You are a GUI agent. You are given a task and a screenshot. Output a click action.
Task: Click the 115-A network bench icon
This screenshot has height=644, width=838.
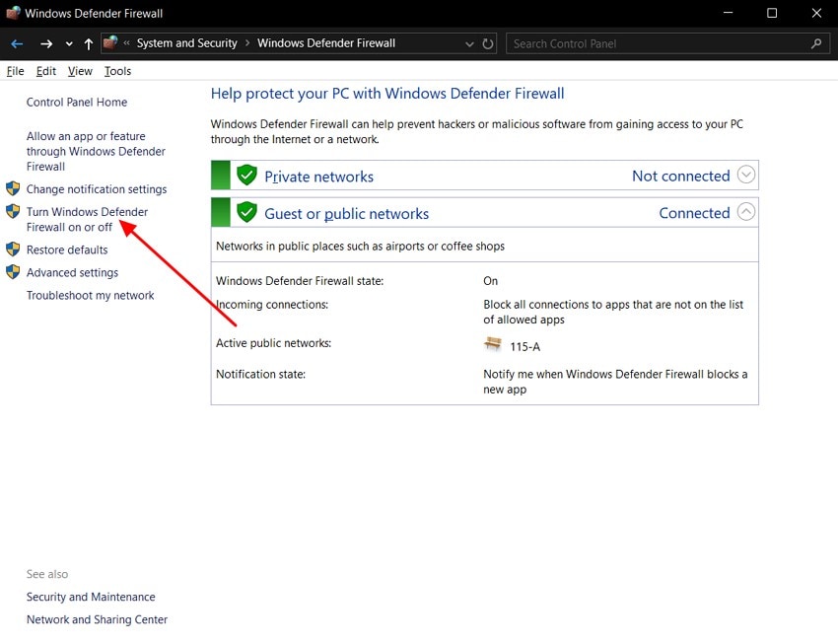pos(493,344)
